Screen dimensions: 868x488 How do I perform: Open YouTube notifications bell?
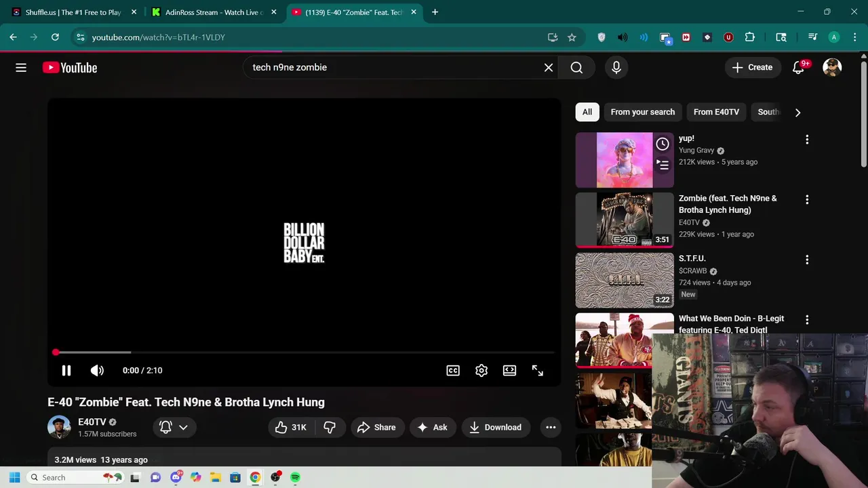pyautogui.click(x=799, y=68)
